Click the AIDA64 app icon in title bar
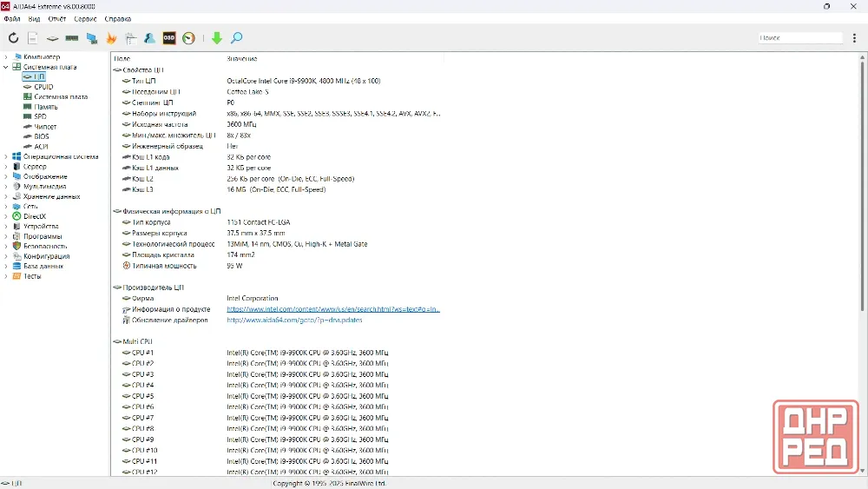This screenshot has height=489, width=868. 5,6
